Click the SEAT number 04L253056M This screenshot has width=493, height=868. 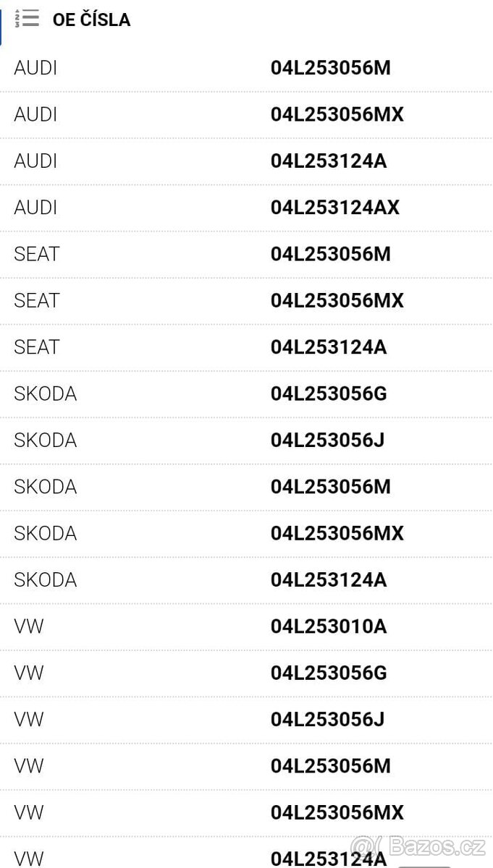click(330, 254)
